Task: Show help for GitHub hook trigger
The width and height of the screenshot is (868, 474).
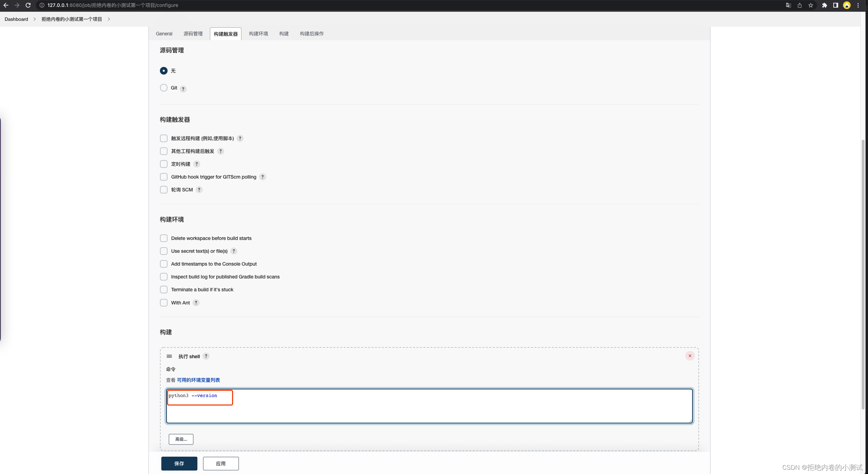Action: tap(263, 177)
